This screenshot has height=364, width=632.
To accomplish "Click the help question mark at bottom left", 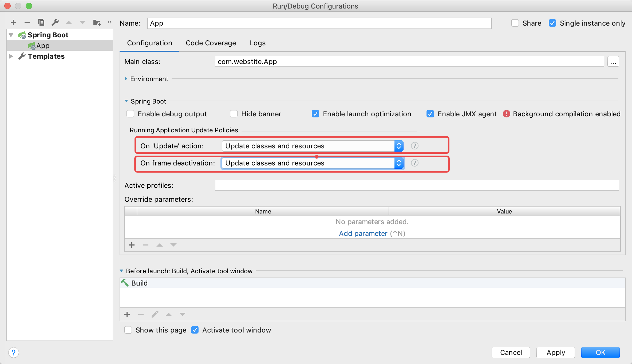I will [x=14, y=353].
